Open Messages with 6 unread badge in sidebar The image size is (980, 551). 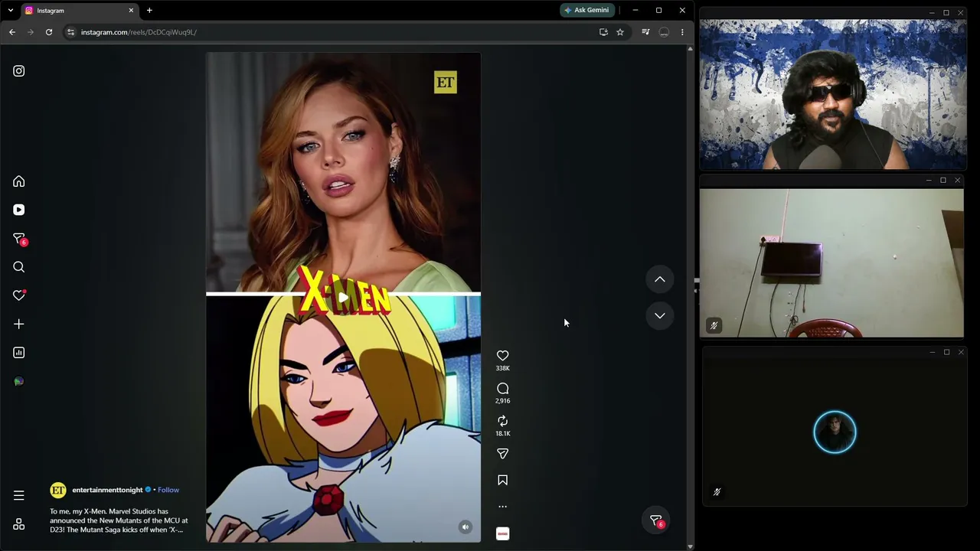(x=20, y=240)
